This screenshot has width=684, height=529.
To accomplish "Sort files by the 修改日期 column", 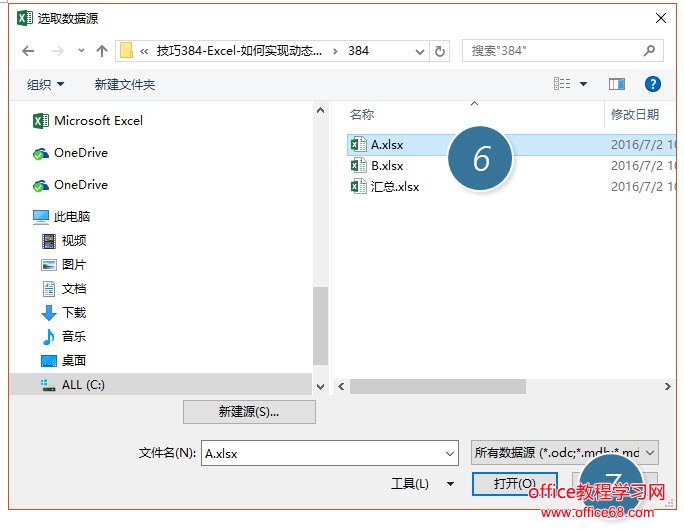I will tap(635, 115).
